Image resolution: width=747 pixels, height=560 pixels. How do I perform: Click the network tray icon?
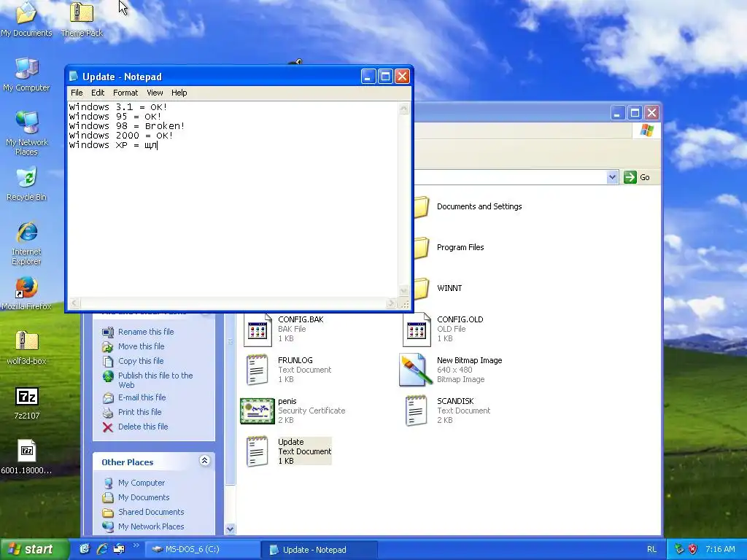click(679, 549)
